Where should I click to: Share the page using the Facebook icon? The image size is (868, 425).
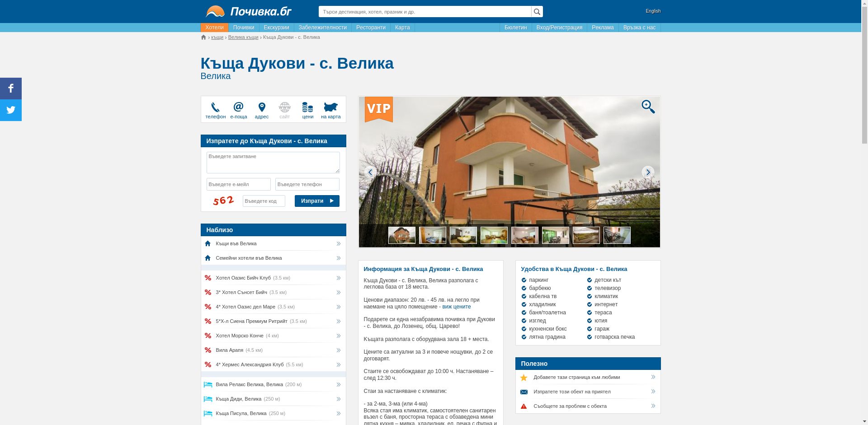pos(10,88)
